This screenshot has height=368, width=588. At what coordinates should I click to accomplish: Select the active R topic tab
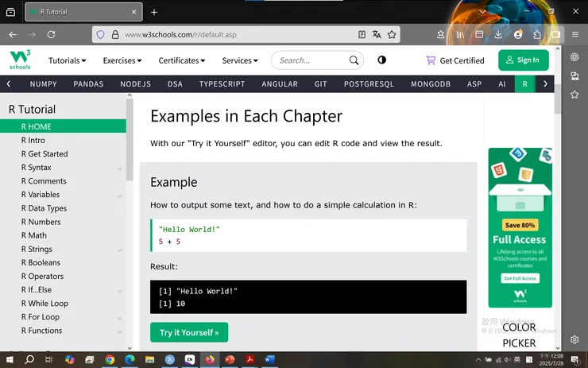pyautogui.click(x=525, y=84)
